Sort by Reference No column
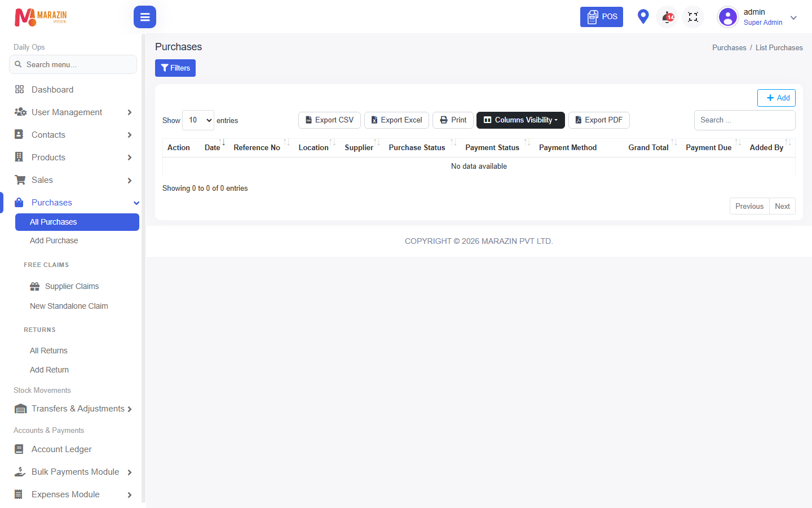This screenshot has height=508, width=812. (260, 147)
